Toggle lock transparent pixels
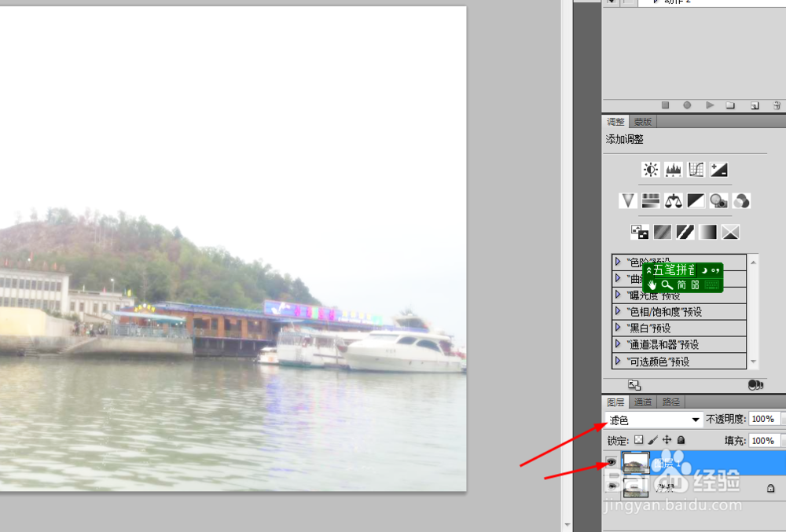This screenshot has height=532, width=786. 638,440
